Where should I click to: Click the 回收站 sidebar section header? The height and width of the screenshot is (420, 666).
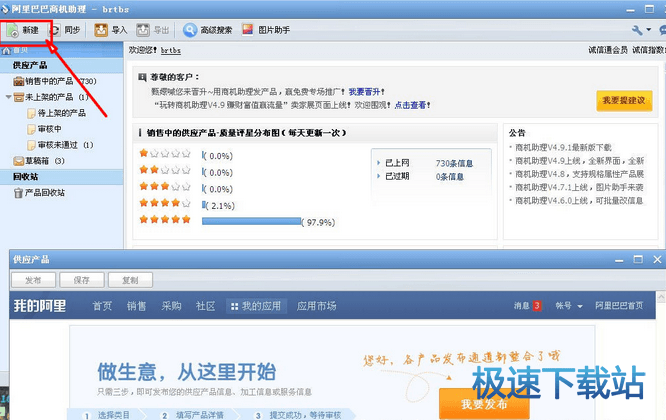pos(25,177)
